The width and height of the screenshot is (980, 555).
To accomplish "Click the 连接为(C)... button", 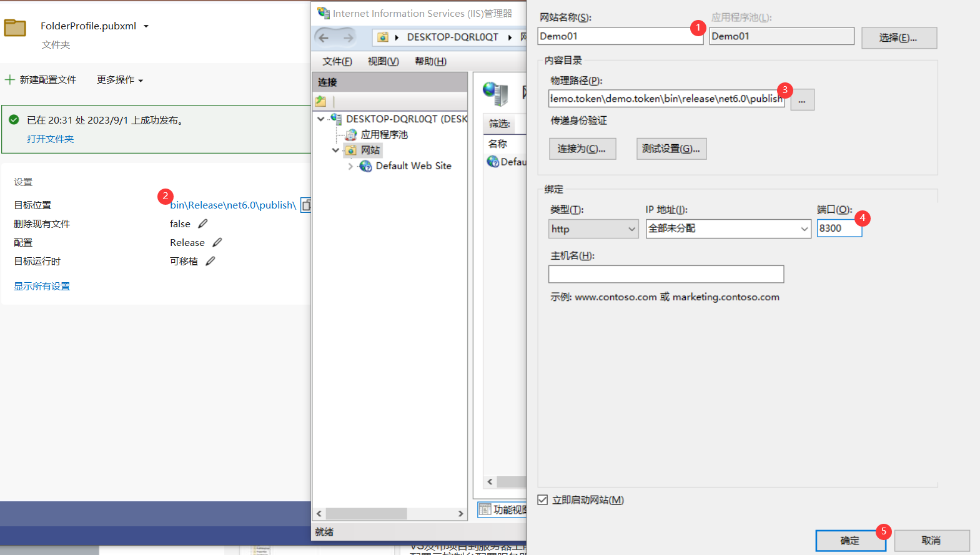I will point(582,149).
